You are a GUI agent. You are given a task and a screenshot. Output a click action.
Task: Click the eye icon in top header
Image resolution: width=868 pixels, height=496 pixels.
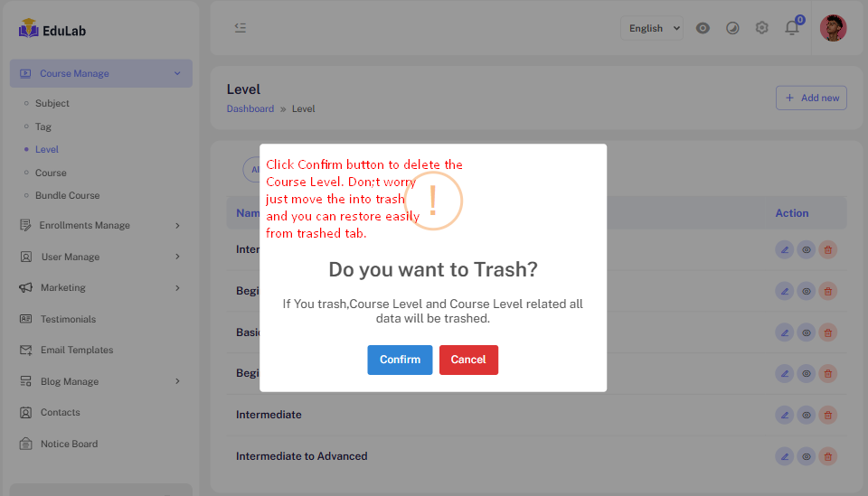tap(703, 28)
